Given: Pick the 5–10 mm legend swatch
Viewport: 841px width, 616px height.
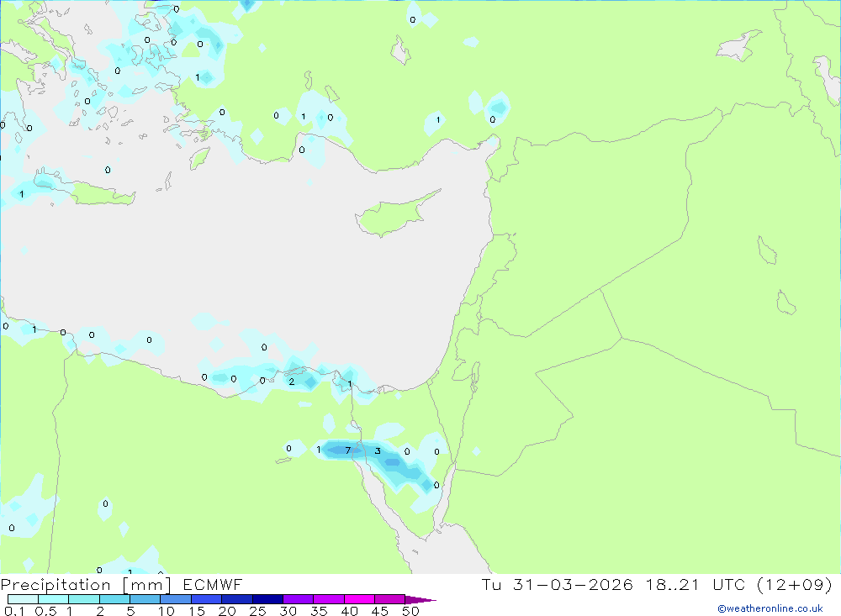Looking at the screenshot, I should click(145, 599).
